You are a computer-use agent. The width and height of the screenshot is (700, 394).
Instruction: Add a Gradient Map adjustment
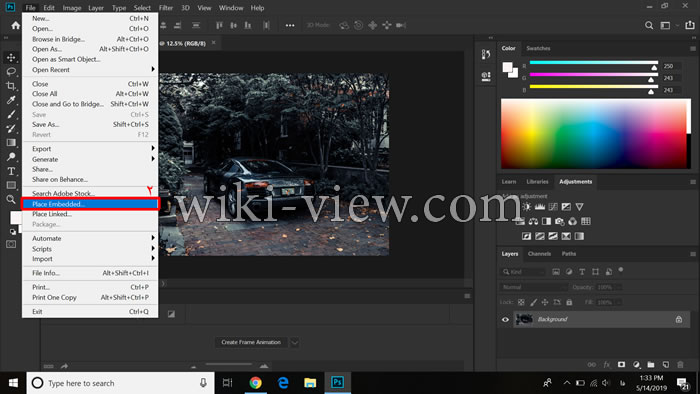click(x=579, y=236)
